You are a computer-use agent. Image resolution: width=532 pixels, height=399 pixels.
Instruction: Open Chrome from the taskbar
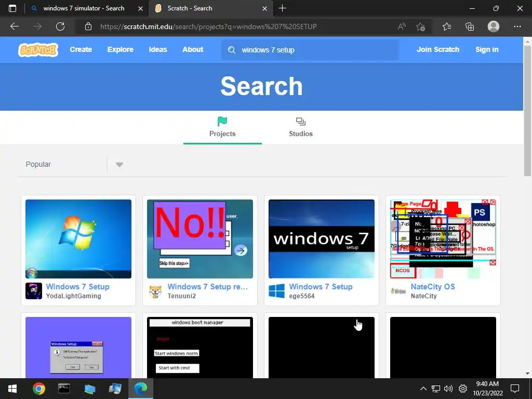[38, 389]
